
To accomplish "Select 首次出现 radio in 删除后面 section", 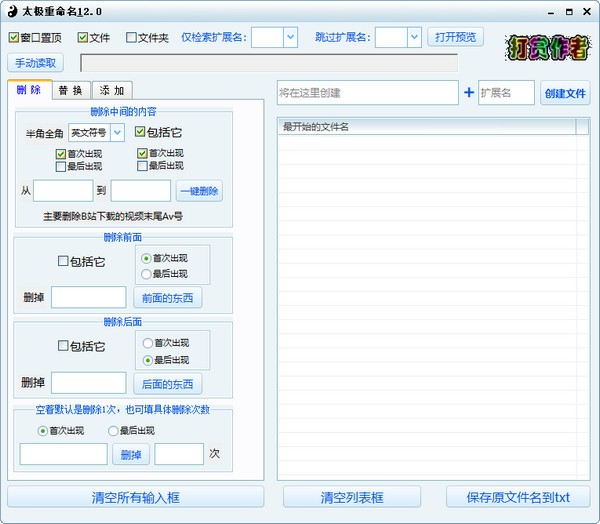I will pos(146,343).
